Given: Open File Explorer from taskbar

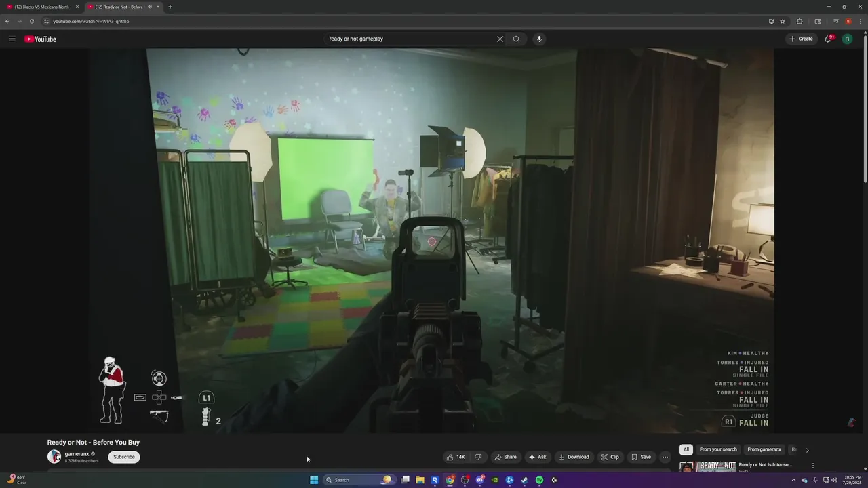Looking at the screenshot, I should 420,480.
